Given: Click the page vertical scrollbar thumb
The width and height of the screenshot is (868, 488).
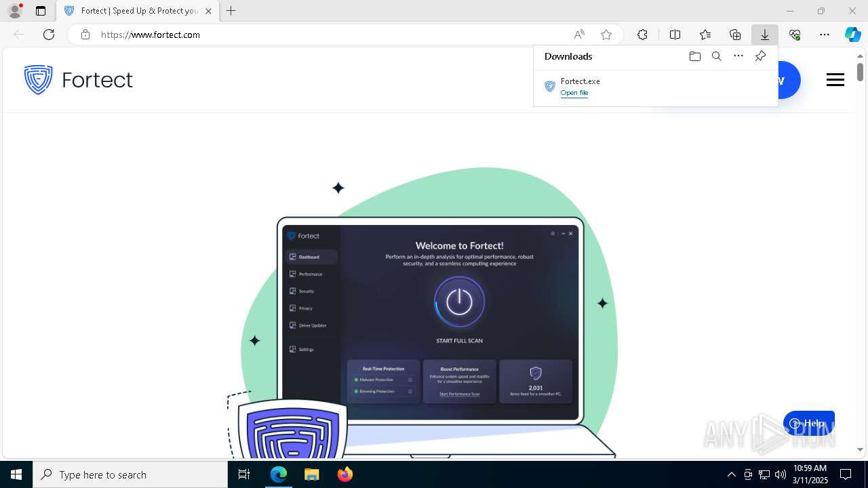Looking at the screenshot, I should [860, 72].
